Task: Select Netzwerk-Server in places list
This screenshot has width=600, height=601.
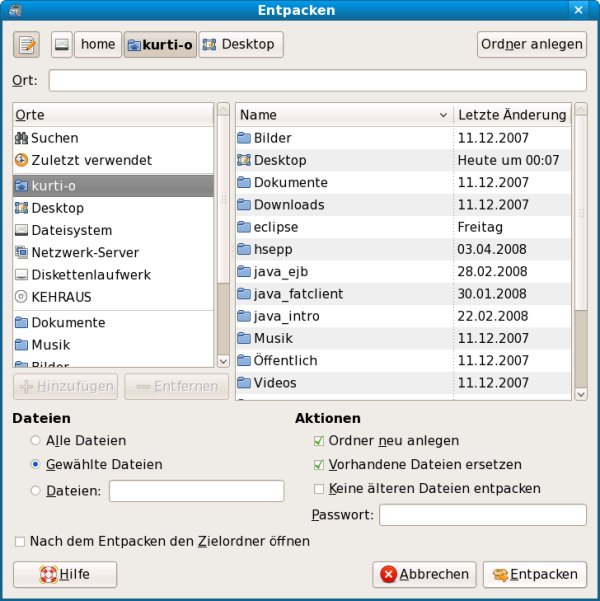Action: pos(85,252)
